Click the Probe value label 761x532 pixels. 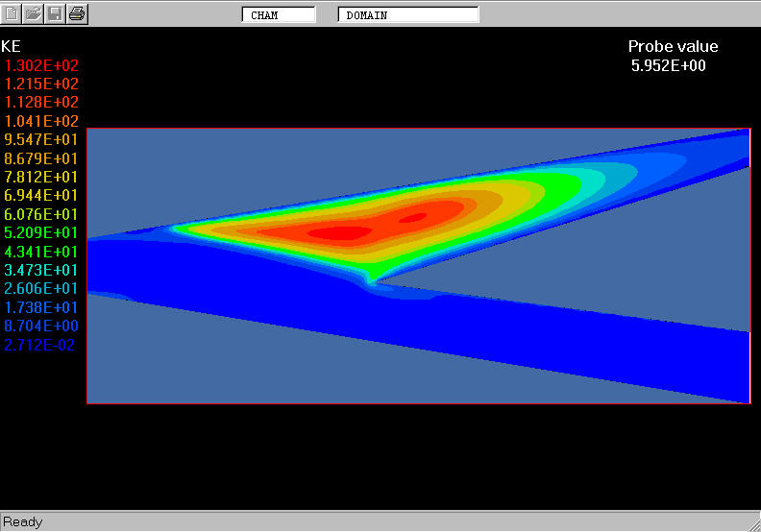pos(673,47)
